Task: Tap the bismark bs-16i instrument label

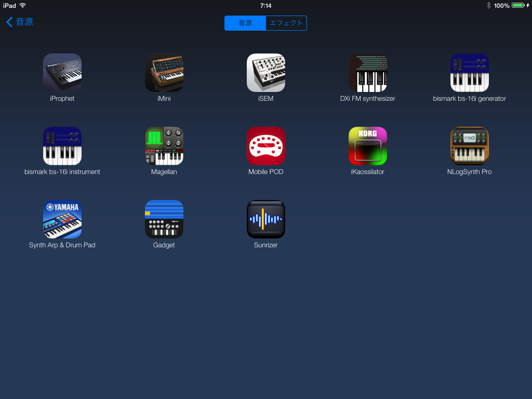Action: click(62, 172)
